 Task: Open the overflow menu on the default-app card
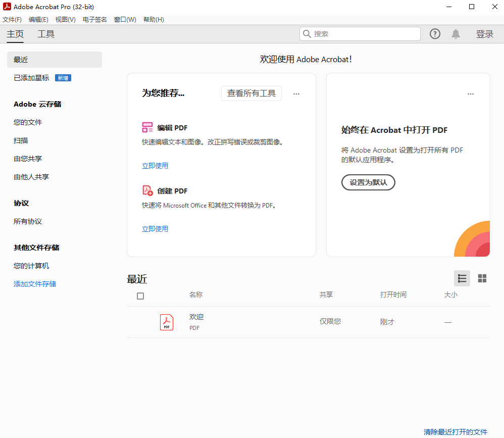pos(471,93)
